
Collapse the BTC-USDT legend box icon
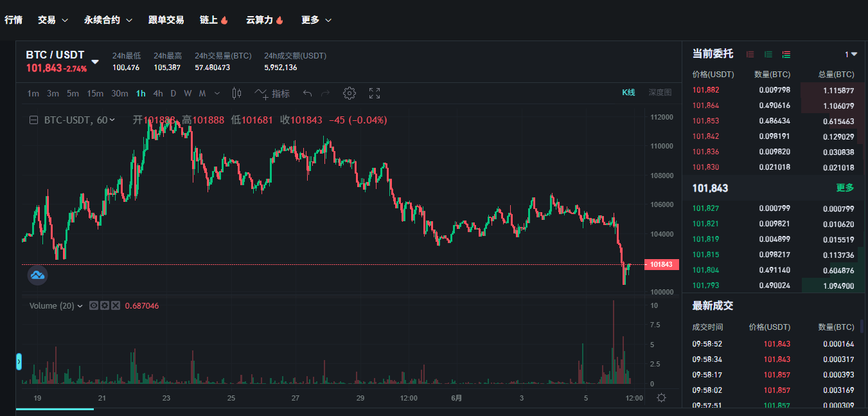pos(34,120)
